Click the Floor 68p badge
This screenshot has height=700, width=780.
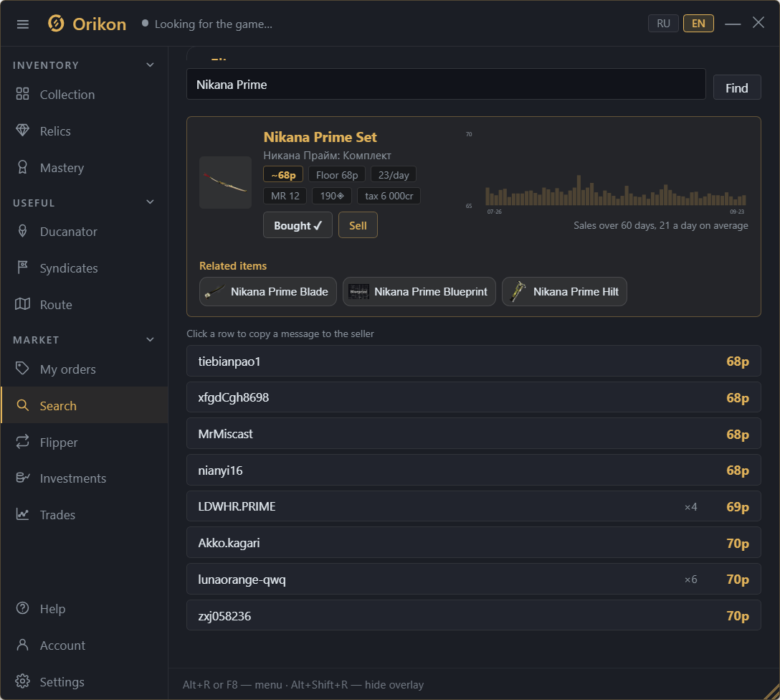pyautogui.click(x=337, y=174)
